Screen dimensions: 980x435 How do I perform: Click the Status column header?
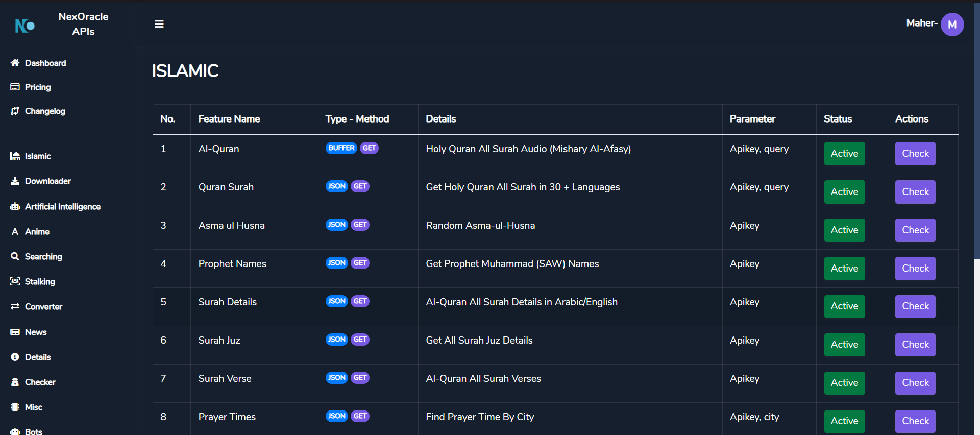pyautogui.click(x=838, y=119)
